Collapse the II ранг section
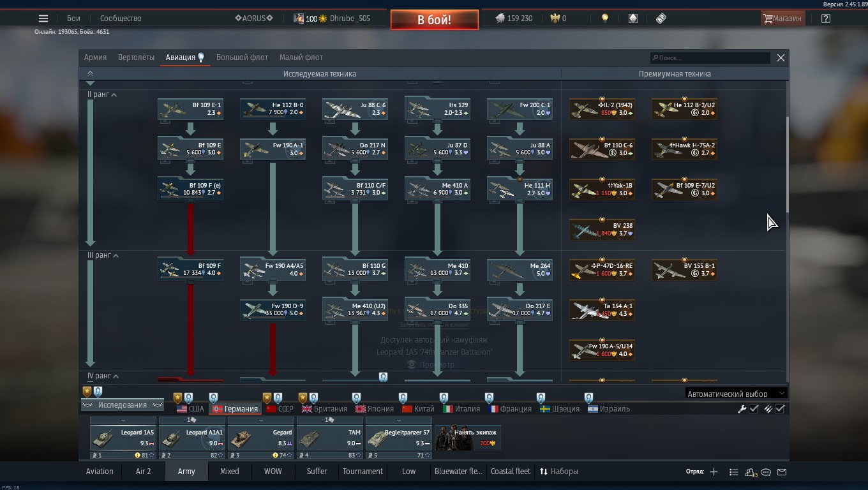Image resolution: width=868 pixels, height=490 pixels. pyautogui.click(x=102, y=94)
